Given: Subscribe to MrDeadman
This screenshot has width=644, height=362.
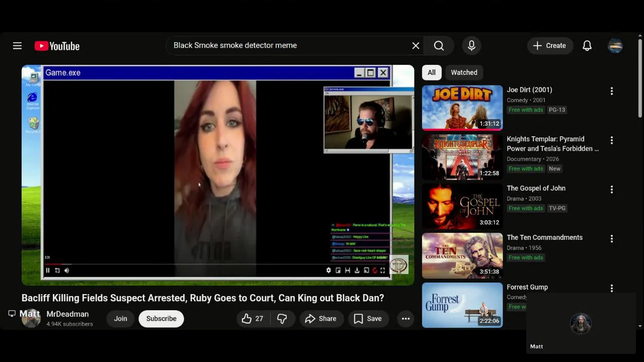Looking at the screenshot, I should tap(161, 319).
